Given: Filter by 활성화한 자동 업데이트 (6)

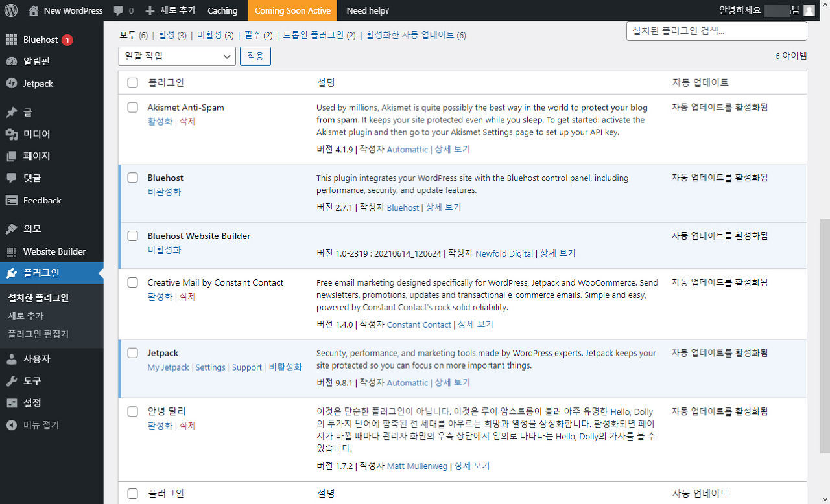Looking at the screenshot, I should (x=416, y=35).
